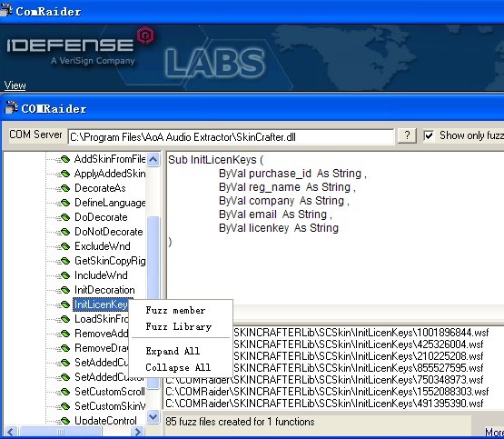The height and width of the screenshot is (439, 504).
Task: Click the green icon beside IncludeWnd
Action: click(64, 275)
